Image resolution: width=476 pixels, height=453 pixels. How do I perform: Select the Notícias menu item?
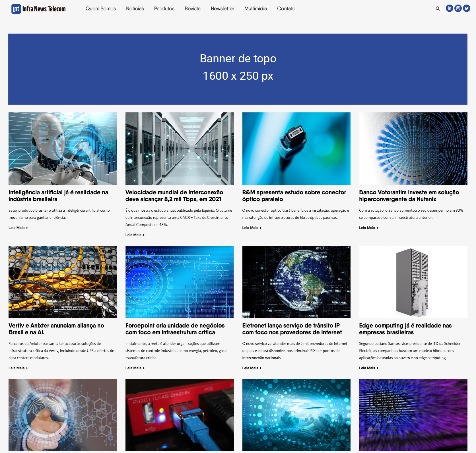pos(135,9)
